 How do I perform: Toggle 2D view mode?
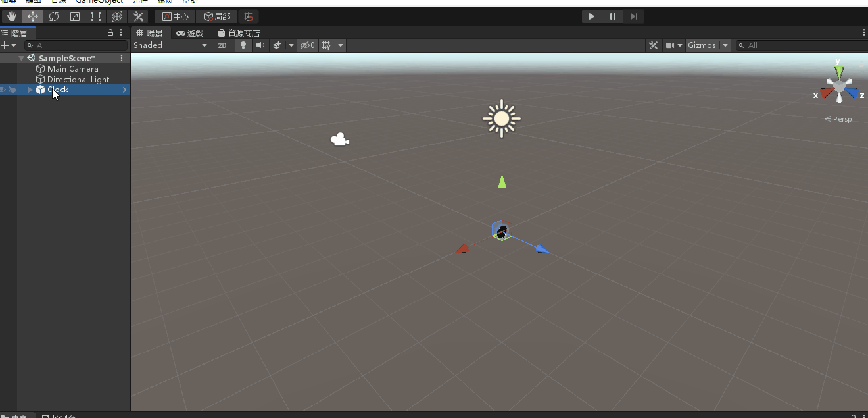[x=222, y=45]
